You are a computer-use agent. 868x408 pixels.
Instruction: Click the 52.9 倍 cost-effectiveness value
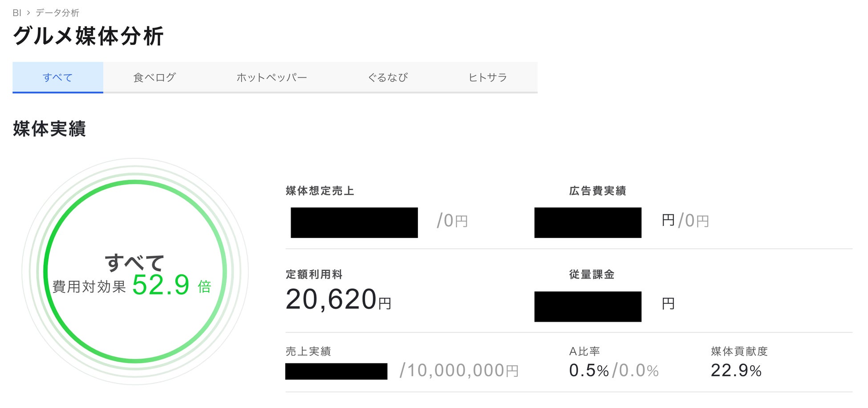[x=171, y=285]
